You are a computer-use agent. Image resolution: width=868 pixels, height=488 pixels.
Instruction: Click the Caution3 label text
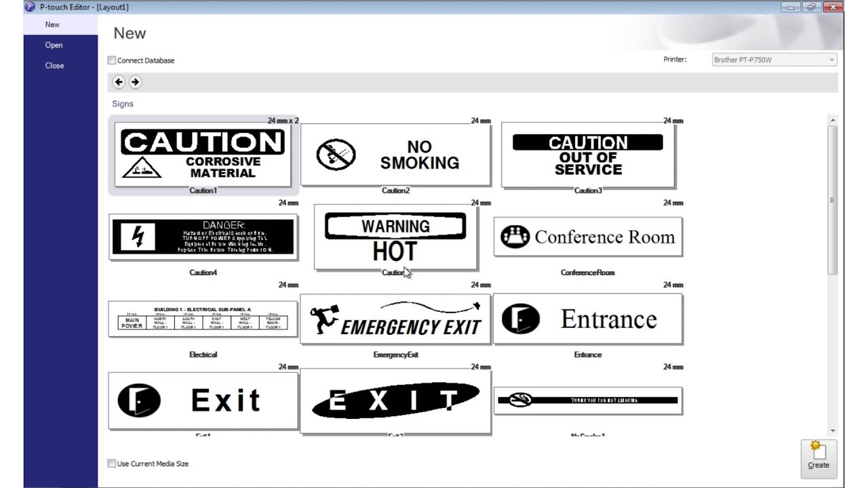[x=588, y=190]
